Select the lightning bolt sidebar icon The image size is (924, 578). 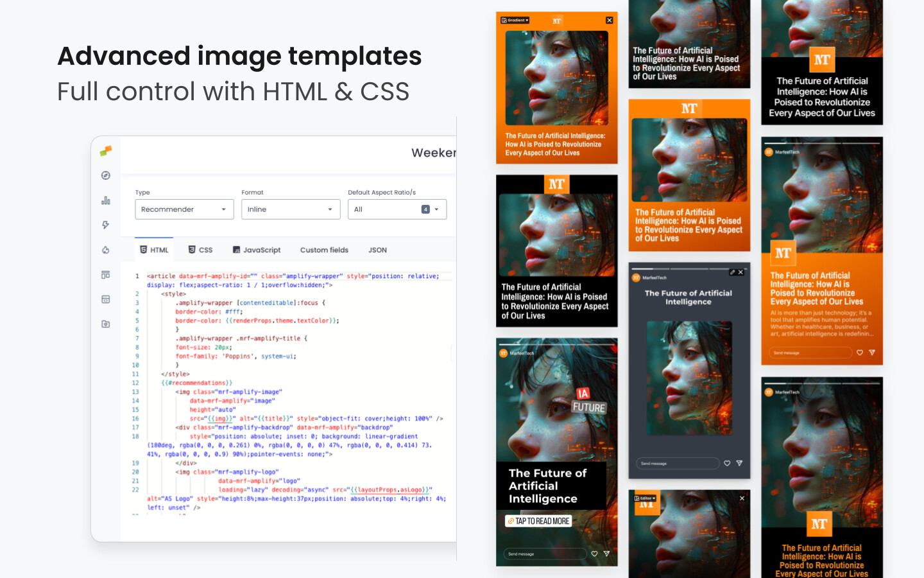(x=106, y=225)
